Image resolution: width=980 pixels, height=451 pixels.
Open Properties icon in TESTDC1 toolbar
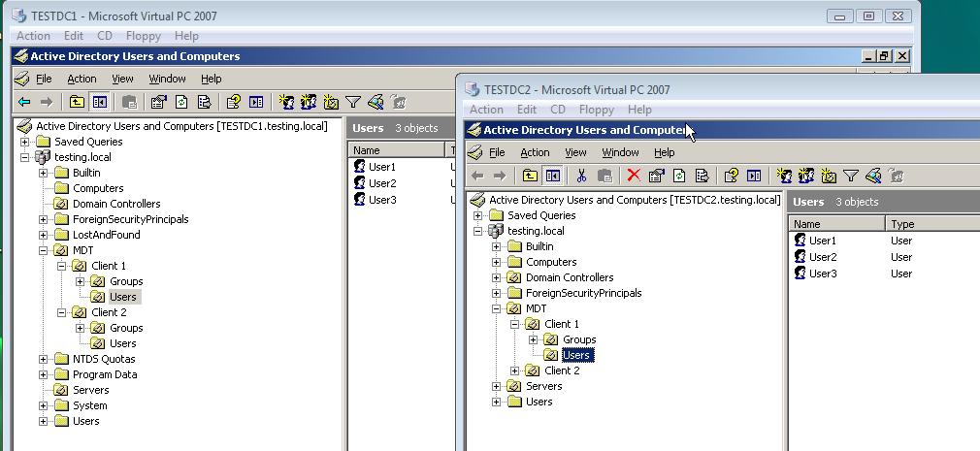(x=159, y=102)
